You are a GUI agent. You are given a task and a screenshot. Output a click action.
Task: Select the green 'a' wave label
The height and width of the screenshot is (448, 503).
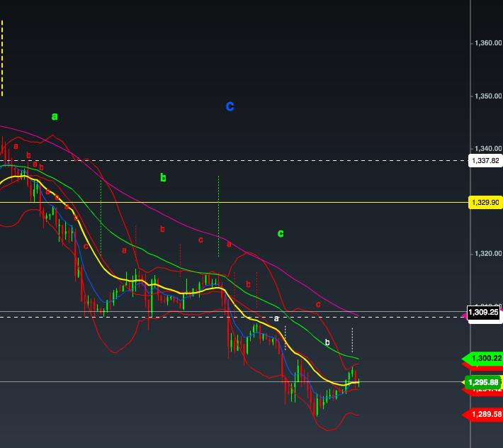55,116
